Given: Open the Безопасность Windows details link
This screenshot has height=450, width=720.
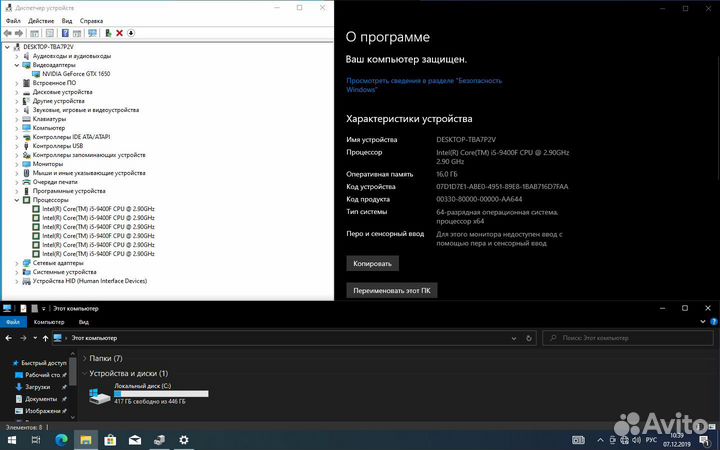Looking at the screenshot, I should [x=424, y=85].
